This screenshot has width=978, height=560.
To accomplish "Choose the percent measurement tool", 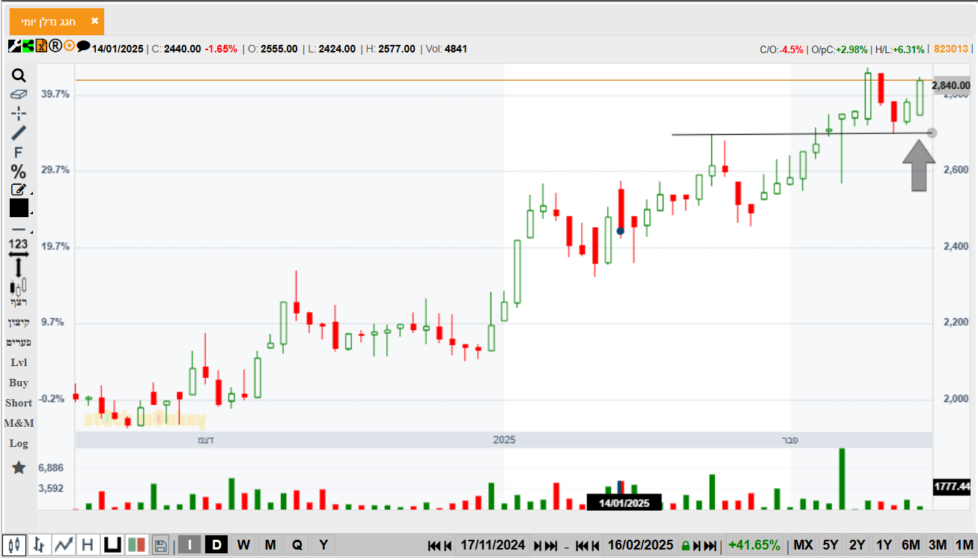I will [19, 171].
